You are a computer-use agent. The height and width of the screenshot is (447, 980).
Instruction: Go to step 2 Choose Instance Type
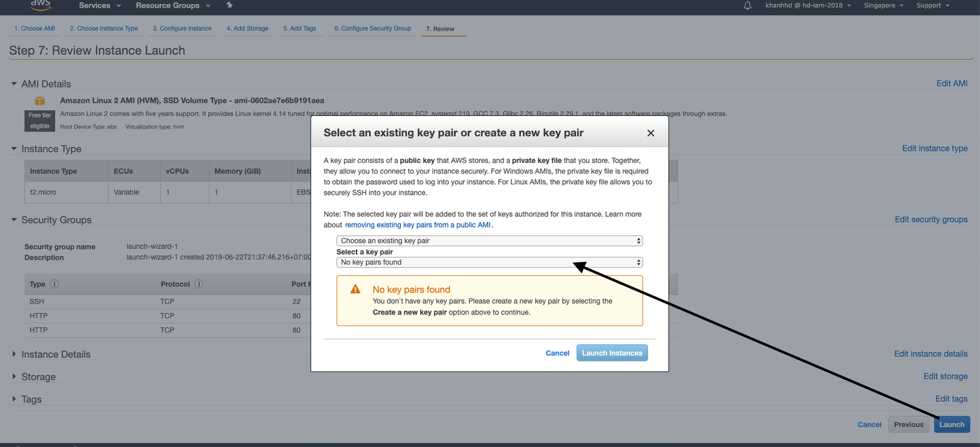pos(104,29)
